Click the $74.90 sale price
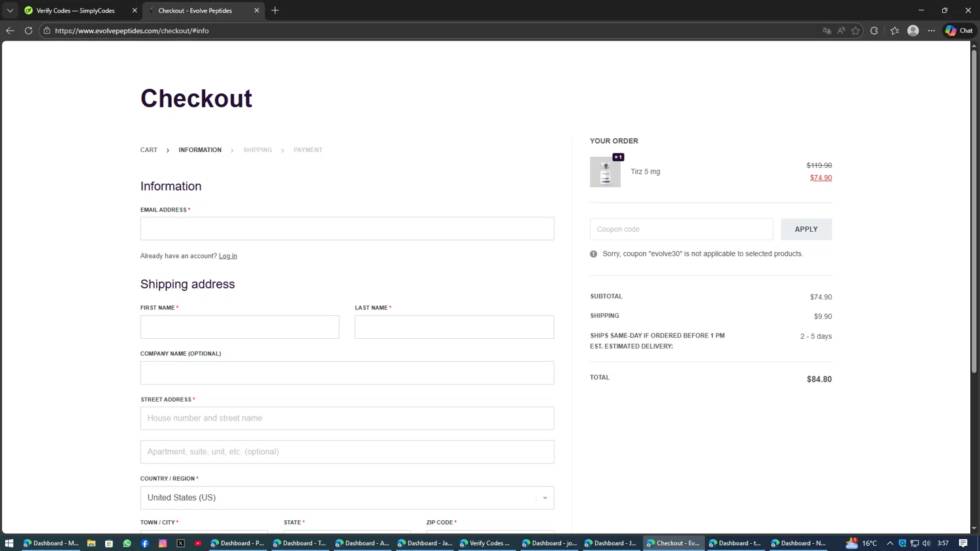980x551 pixels. pos(821,178)
